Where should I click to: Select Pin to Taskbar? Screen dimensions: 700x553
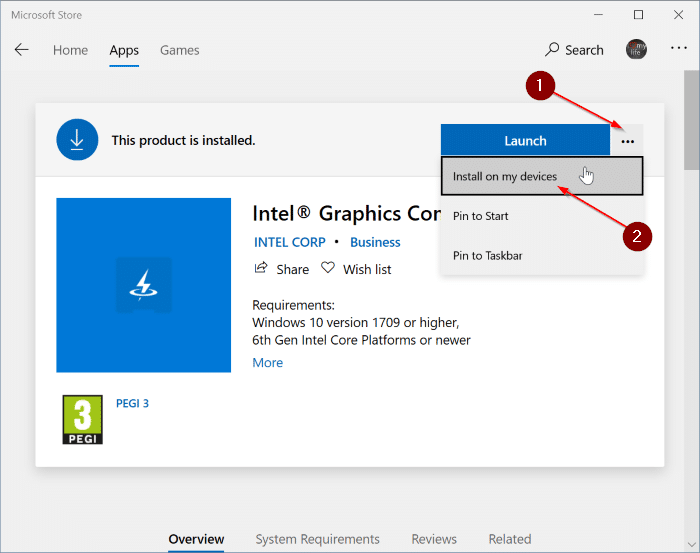coord(542,255)
